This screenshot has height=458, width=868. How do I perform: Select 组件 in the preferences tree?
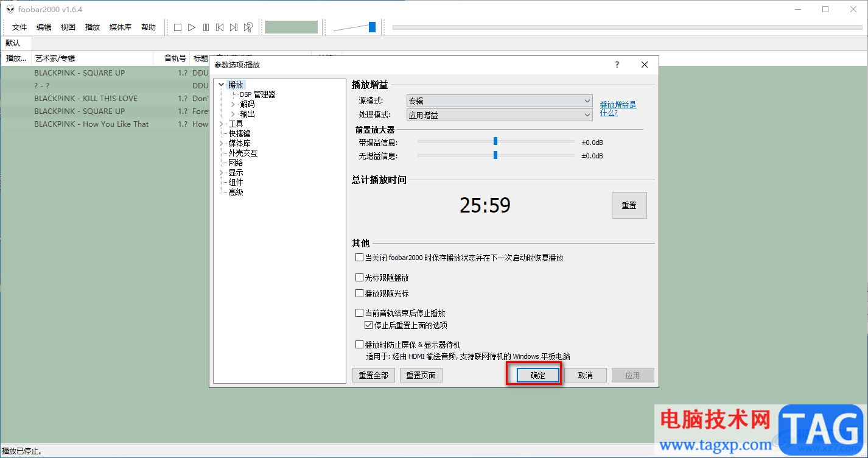pyautogui.click(x=236, y=183)
